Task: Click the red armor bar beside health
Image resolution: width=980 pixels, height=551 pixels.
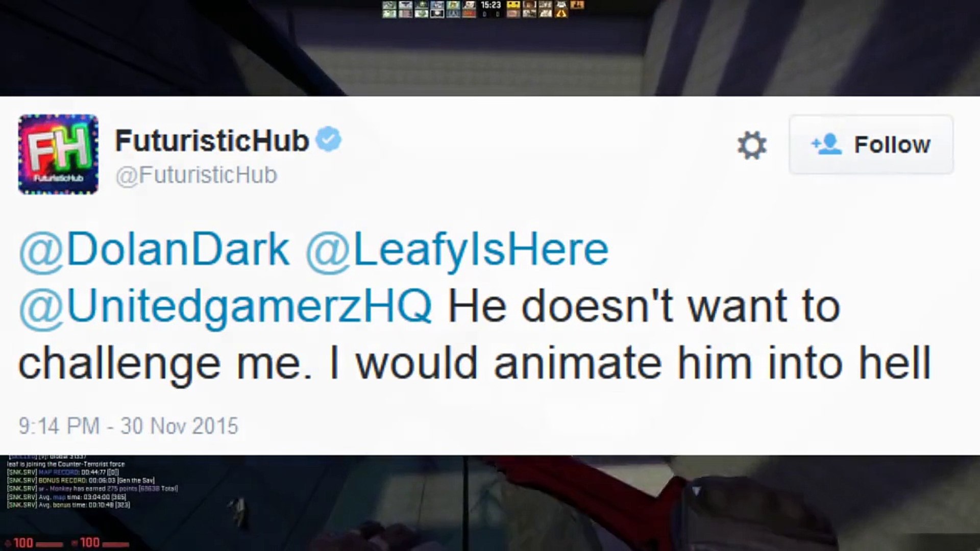Action: coord(115,544)
